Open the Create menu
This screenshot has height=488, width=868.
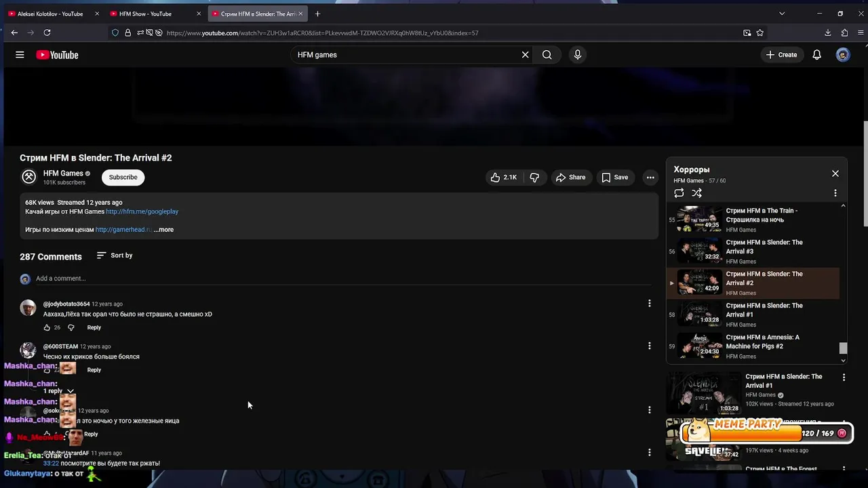click(x=781, y=55)
